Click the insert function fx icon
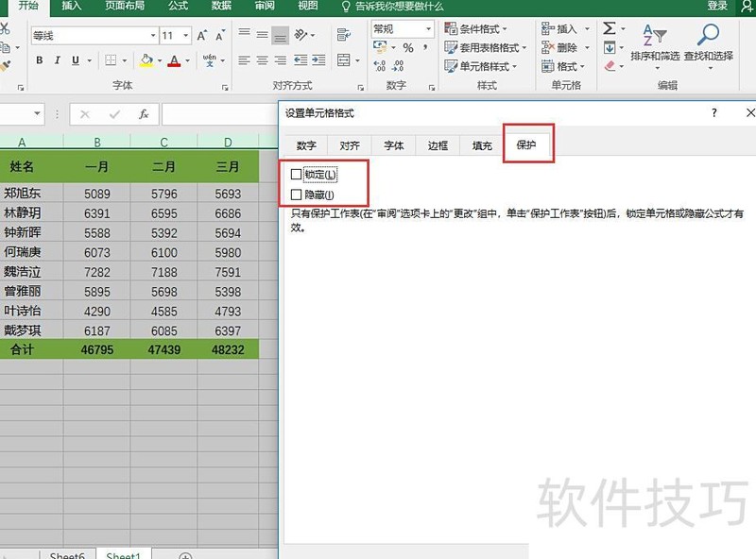This screenshot has width=756, height=559. point(144,114)
